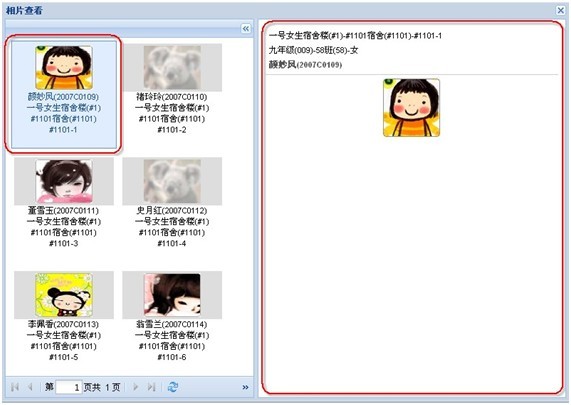Select photo of 史月红 (2007C0112)
The height and width of the screenshot is (405, 571).
172,181
